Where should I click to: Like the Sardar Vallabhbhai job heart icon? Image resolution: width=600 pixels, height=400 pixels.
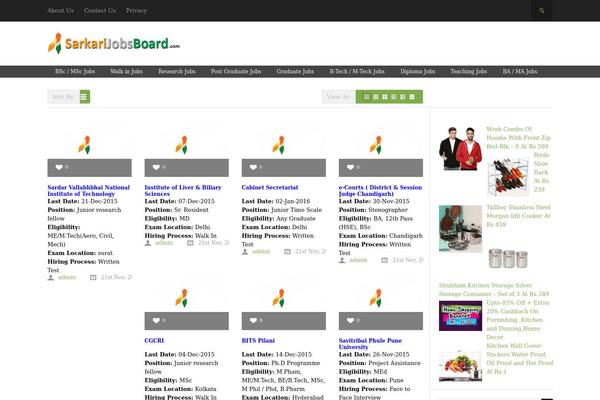(59, 167)
